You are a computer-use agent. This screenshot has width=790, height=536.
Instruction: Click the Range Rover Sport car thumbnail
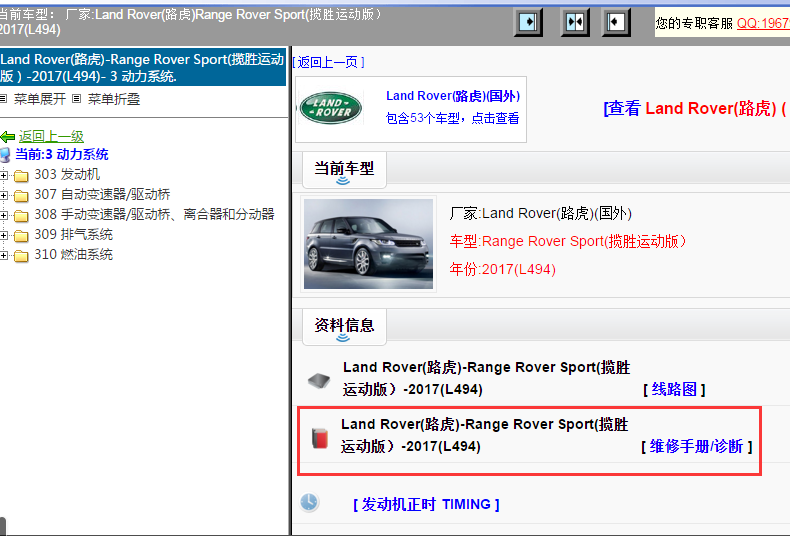click(368, 244)
